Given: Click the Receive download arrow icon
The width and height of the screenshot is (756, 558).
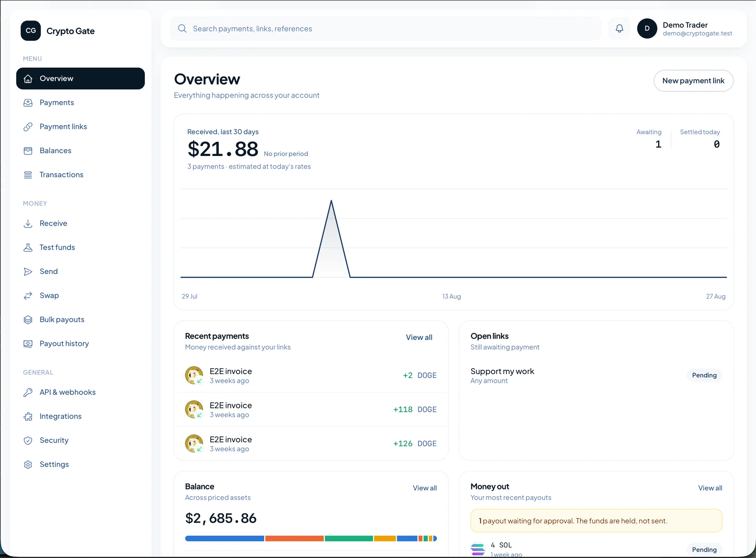Looking at the screenshot, I should 28,223.
